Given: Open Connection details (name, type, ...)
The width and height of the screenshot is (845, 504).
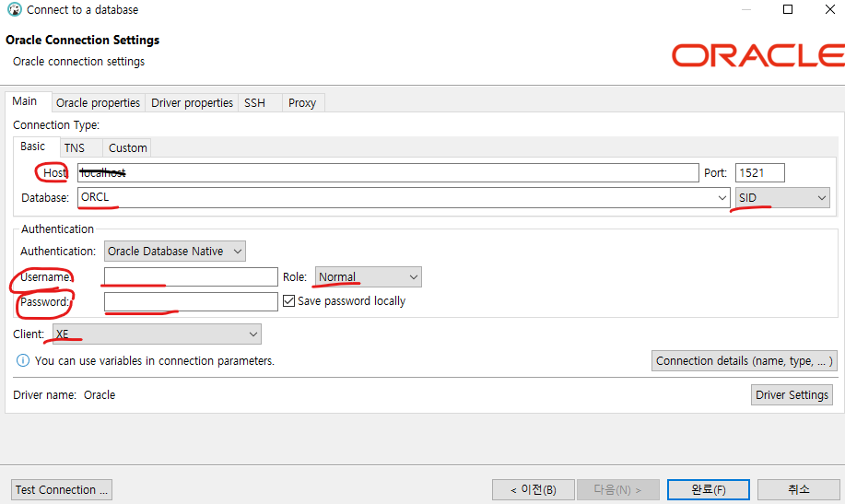Looking at the screenshot, I should [745, 360].
